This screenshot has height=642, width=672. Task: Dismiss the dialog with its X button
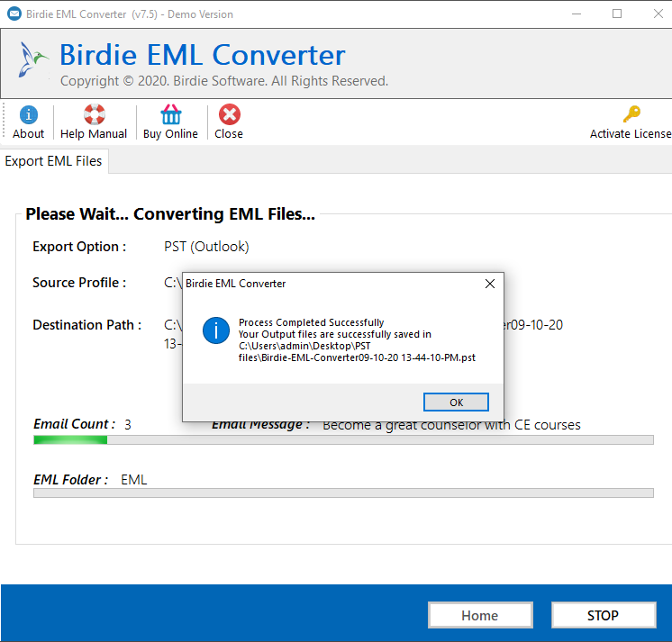pyautogui.click(x=490, y=284)
